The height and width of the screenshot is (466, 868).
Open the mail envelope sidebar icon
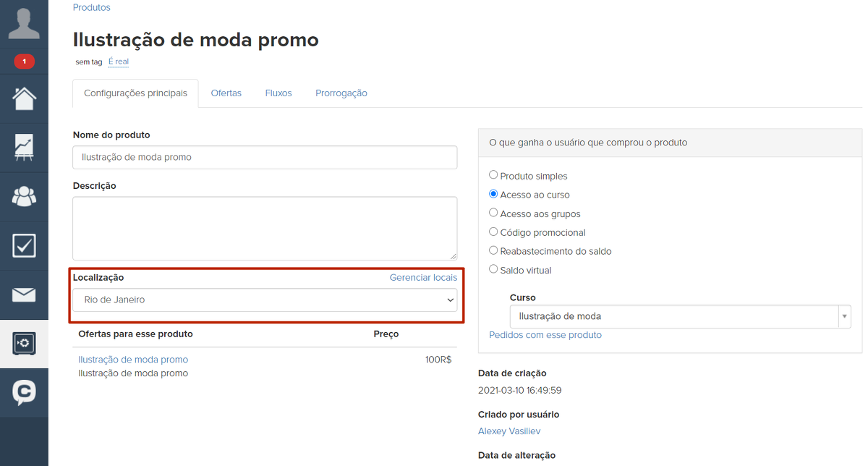(24, 295)
